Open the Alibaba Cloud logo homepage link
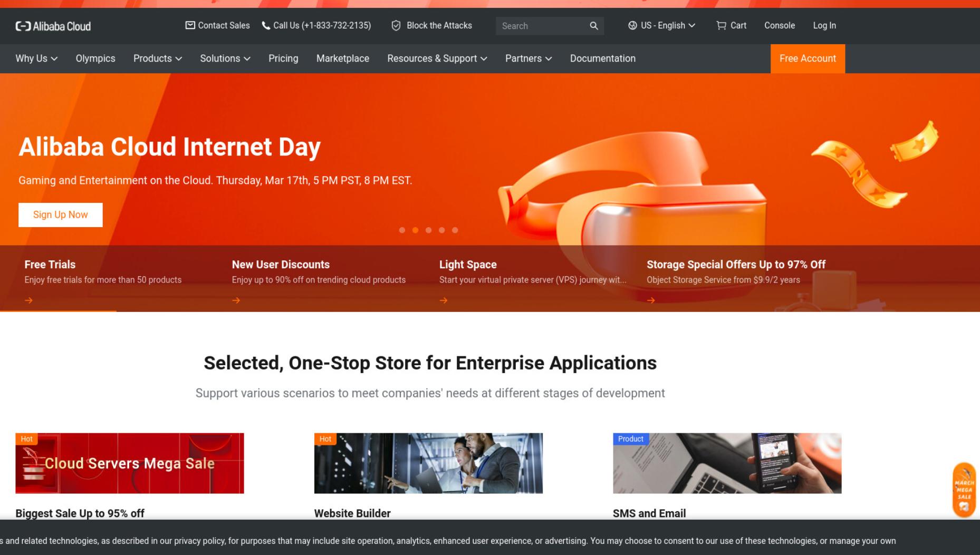The width and height of the screenshot is (980, 555). tap(53, 26)
